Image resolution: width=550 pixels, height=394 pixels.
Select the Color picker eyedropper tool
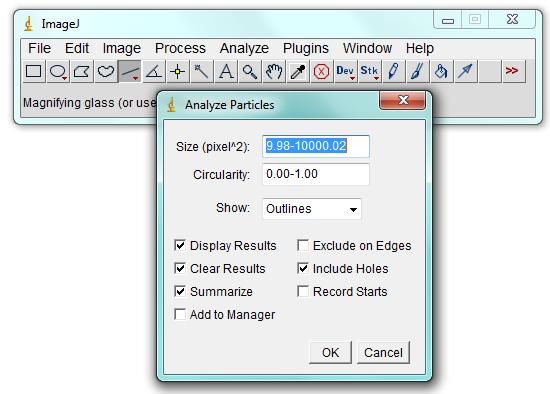tap(298, 71)
